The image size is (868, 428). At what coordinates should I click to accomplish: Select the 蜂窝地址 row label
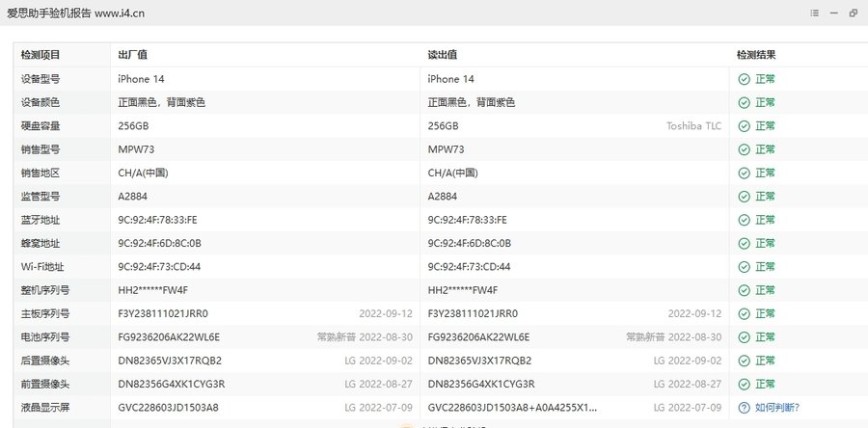pos(41,243)
